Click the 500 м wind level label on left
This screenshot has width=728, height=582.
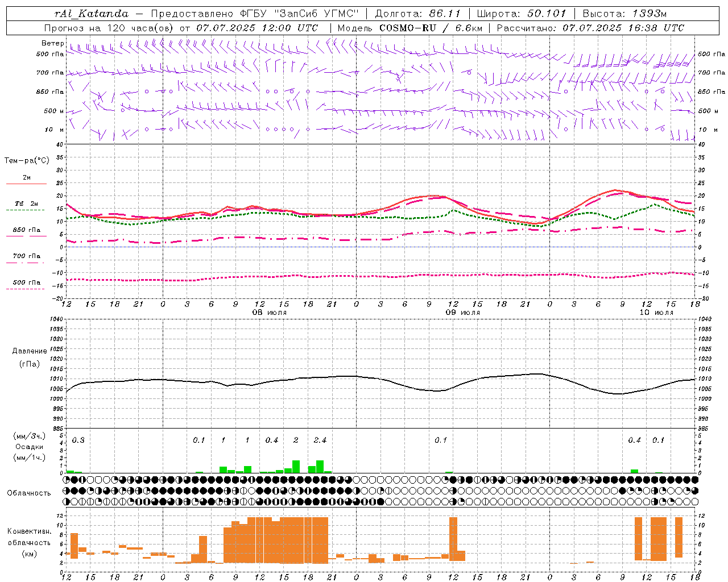[x=54, y=111]
